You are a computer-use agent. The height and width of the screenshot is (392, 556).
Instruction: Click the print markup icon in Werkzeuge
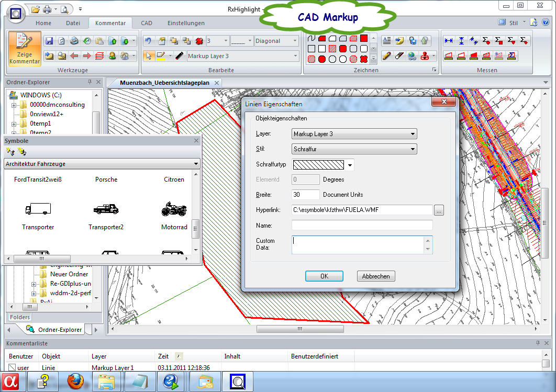74,41
